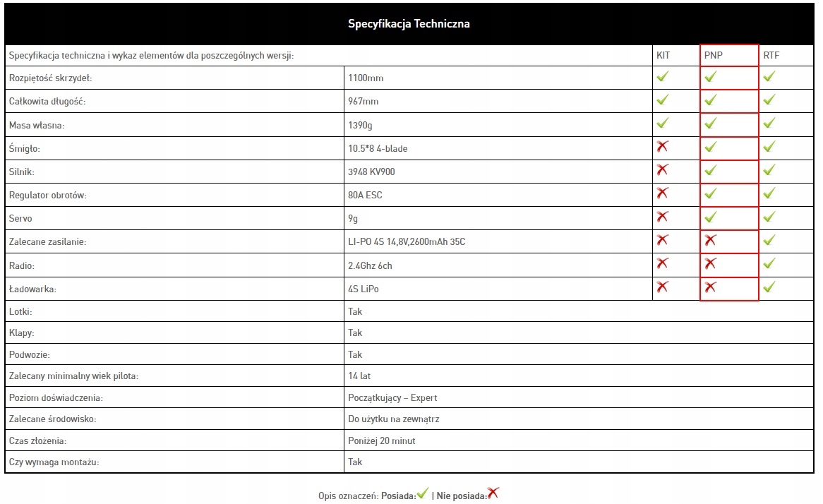Click the red Nie posiada legend cross

(x=493, y=493)
